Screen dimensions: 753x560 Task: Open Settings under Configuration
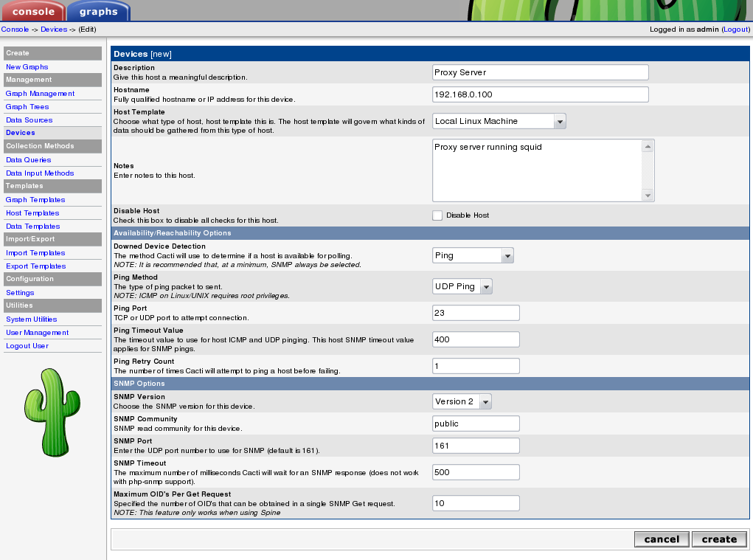[20, 293]
